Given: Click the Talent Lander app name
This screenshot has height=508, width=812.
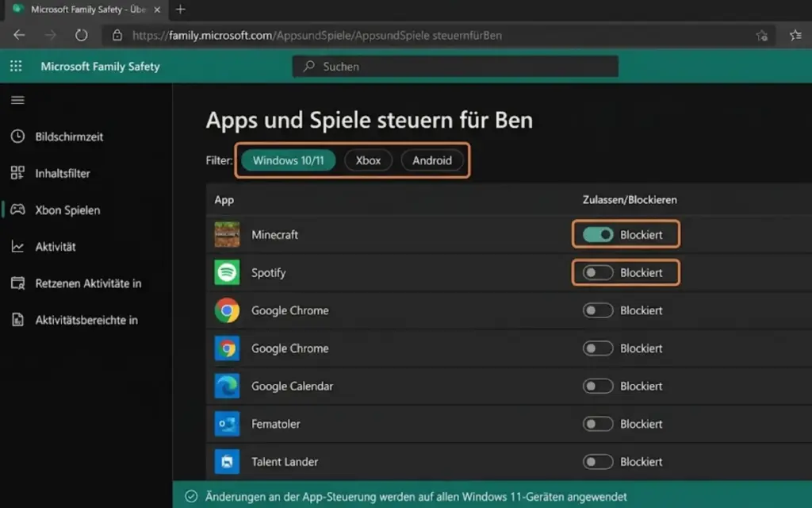Looking at the screenshot, I should [x=285, y=461].
